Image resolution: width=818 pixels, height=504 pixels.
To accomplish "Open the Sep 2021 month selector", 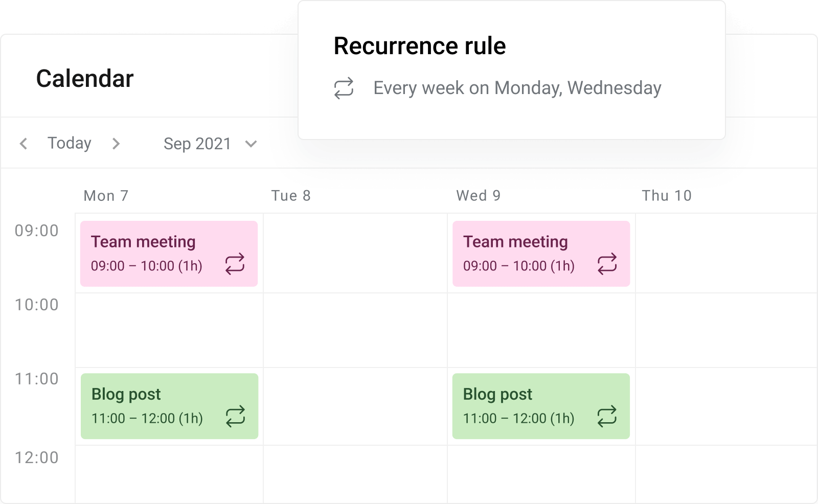I will [x=197, y=144].
